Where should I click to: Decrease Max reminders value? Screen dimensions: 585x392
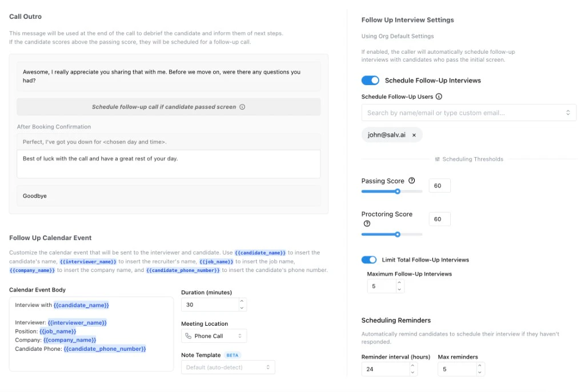[x=479, y=372]
